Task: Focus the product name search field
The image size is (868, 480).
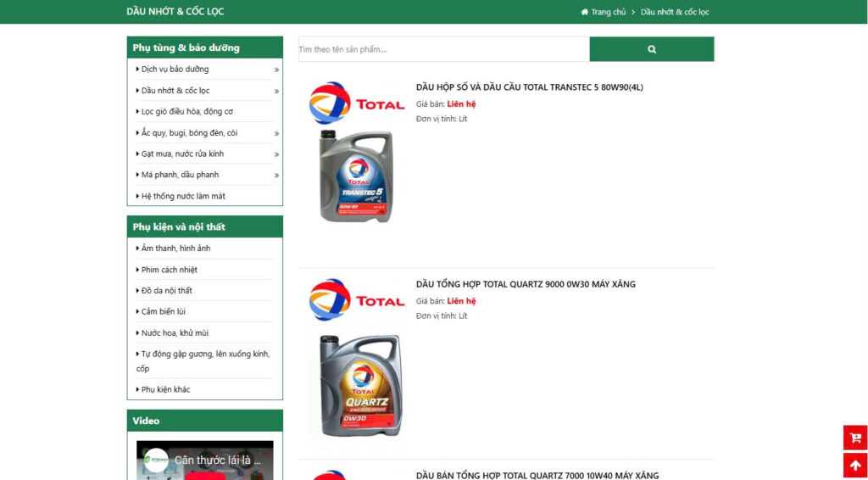Action: (x=444, y=49)
